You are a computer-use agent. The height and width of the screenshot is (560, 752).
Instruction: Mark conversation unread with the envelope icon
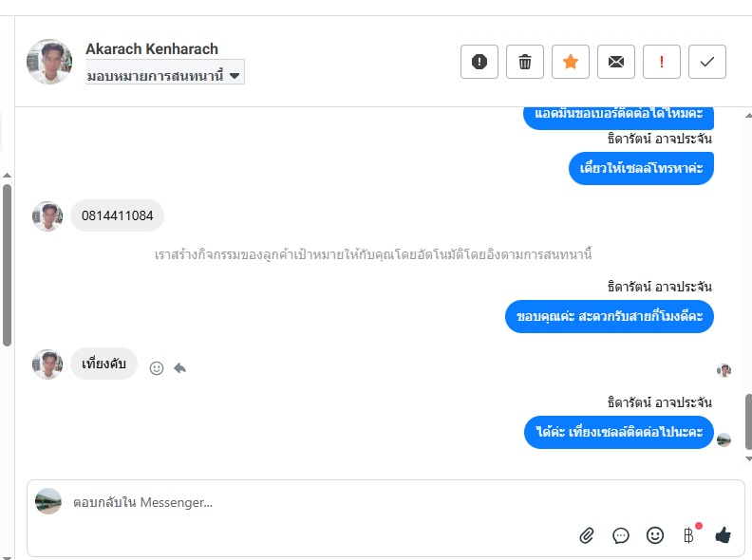616,62
